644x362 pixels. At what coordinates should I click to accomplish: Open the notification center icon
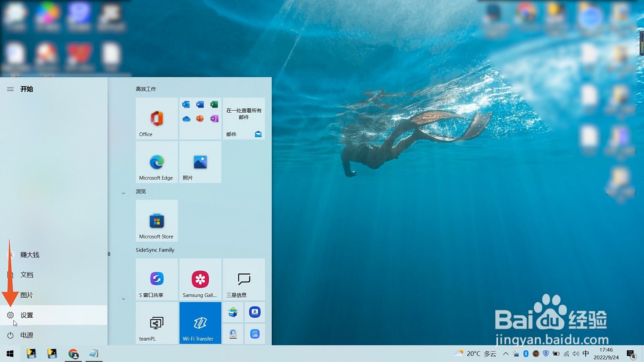point(631,354)
